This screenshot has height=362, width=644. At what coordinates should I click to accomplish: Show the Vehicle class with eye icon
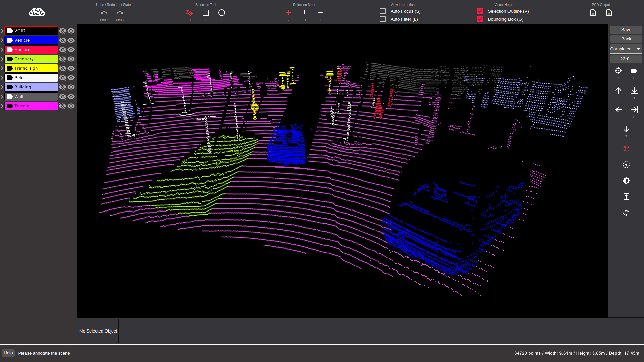(71, 40)
